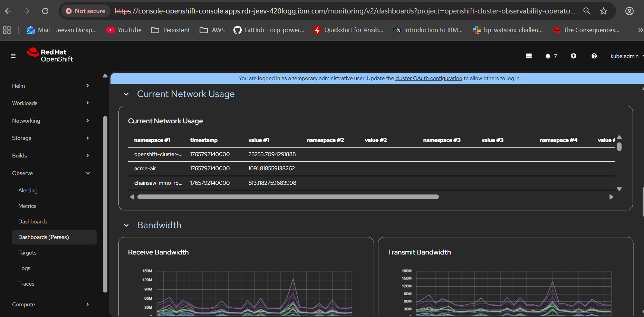Click the plus import icon in header
The width and height of the screenshot is (644, 317).
(573, 56)
